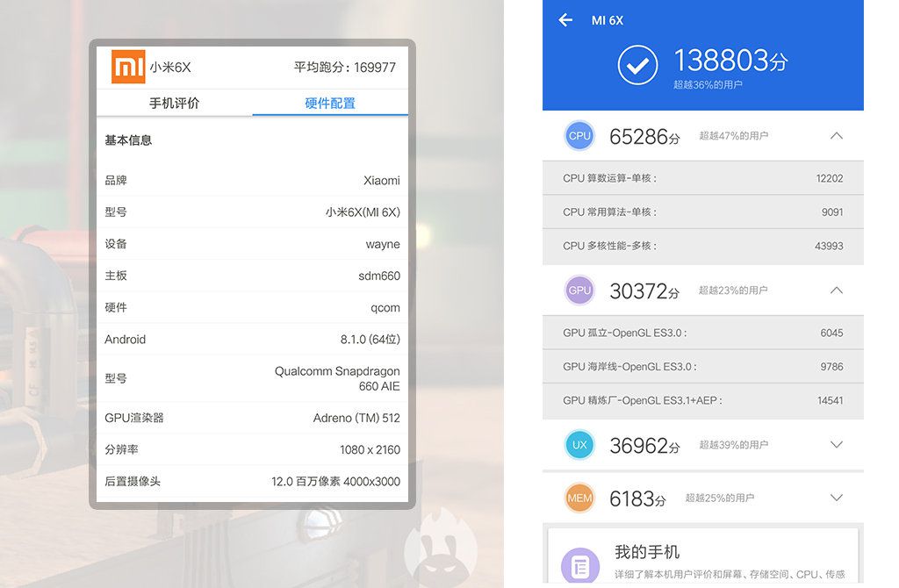The image size is (899, 588).
Task: Select the 品牌 value Xiaomi
Action: pyautogui.click(x=382, y=181)
